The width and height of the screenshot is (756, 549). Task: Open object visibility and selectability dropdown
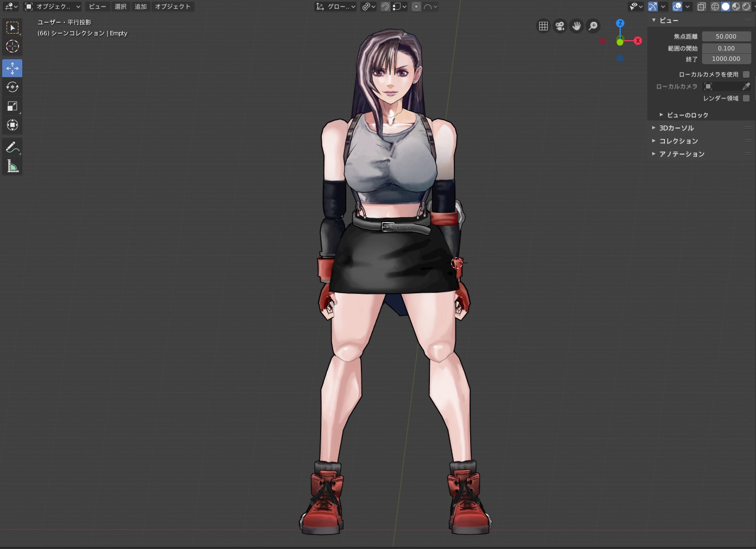click(635, 7)
